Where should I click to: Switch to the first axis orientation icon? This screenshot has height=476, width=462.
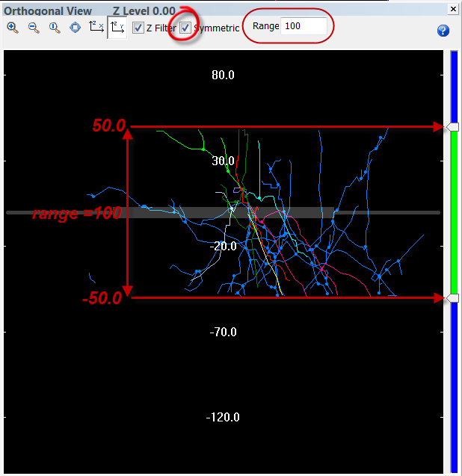click(96, 28)
